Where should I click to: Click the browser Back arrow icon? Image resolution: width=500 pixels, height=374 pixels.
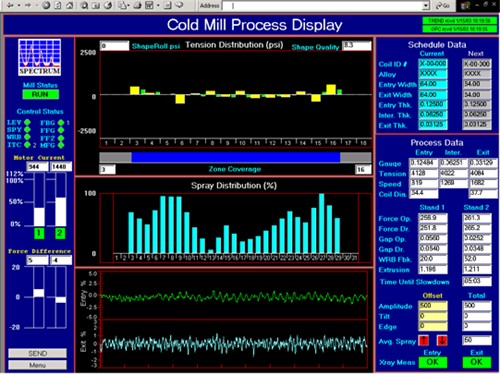[x=10, y=5]
